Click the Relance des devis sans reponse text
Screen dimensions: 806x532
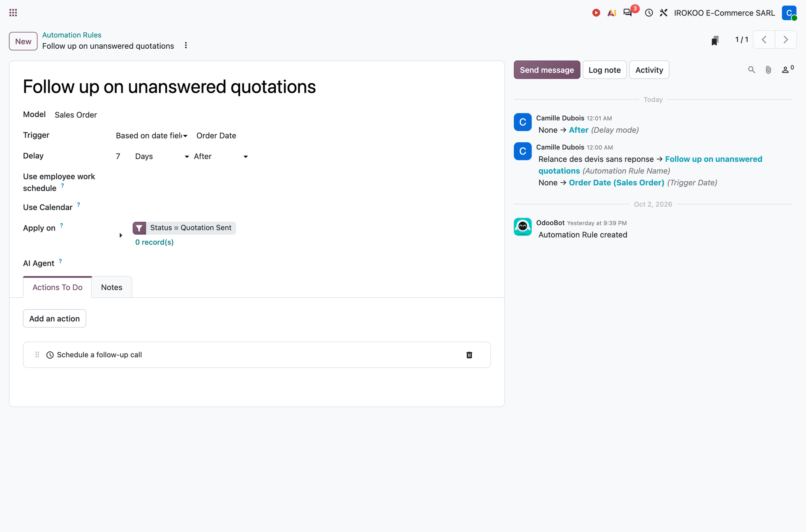596,159
